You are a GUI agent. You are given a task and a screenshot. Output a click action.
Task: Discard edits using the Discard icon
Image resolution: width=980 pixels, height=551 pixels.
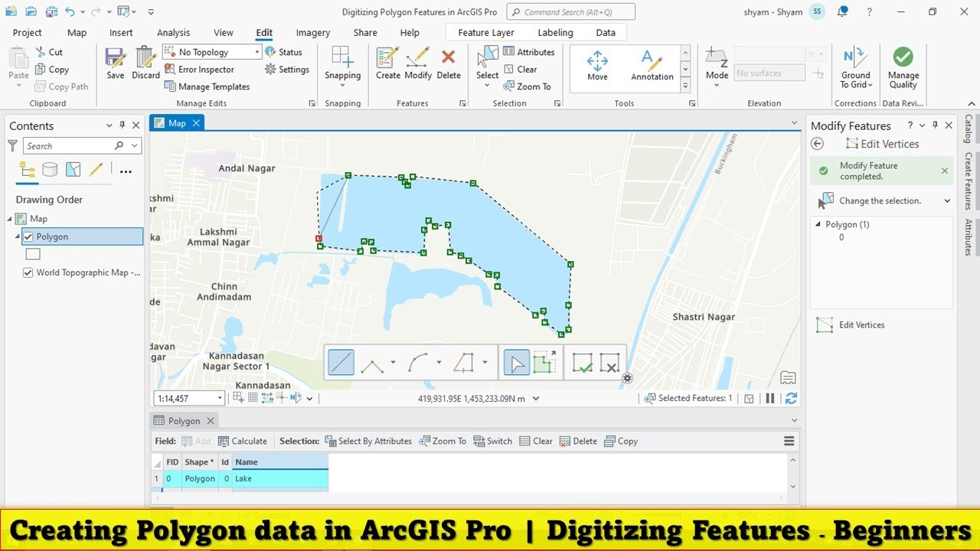click(145, 63)
